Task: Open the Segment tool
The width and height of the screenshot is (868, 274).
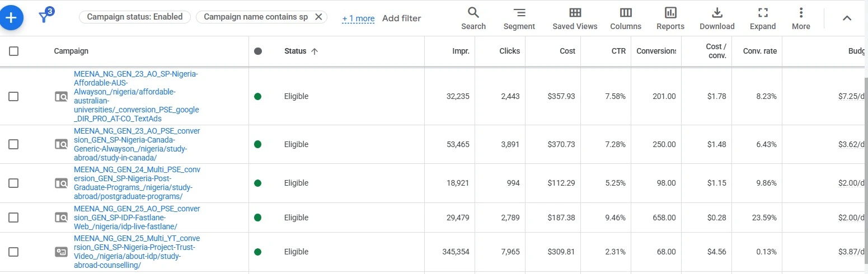Action: pos(519,18)
